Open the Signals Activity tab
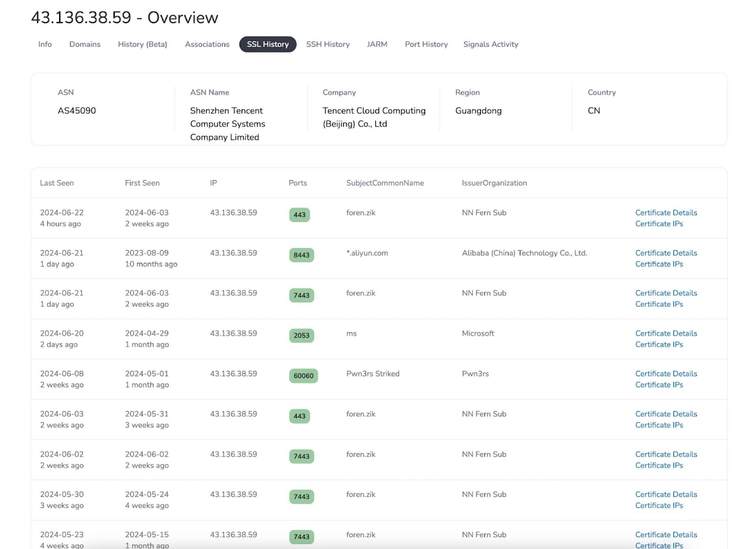 tap(490, 44)
